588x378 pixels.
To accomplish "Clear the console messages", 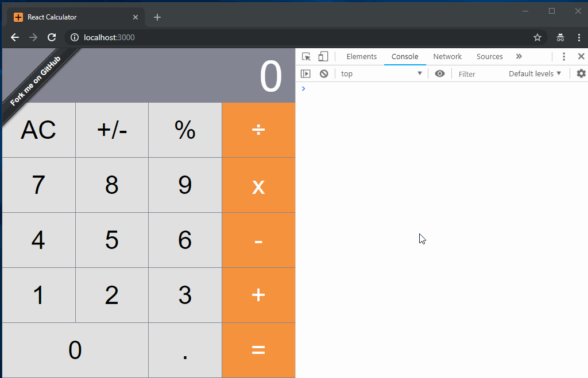I will 323,73.
